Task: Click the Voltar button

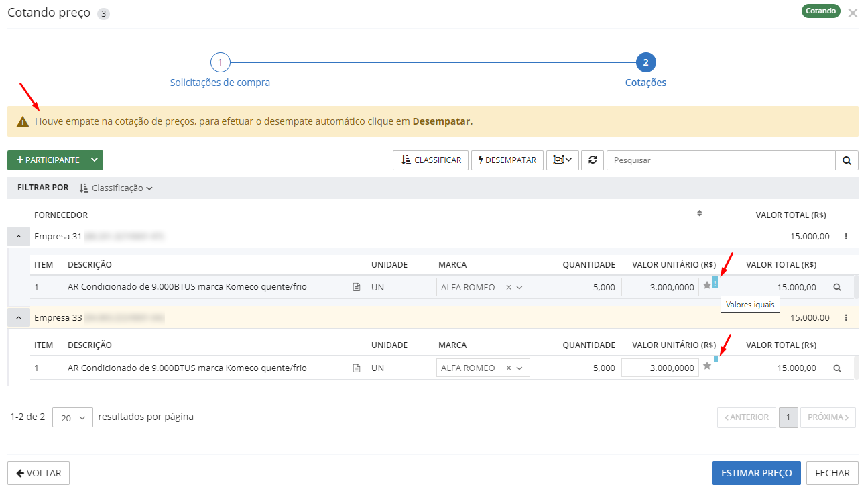Action: (x=38, y=473)
